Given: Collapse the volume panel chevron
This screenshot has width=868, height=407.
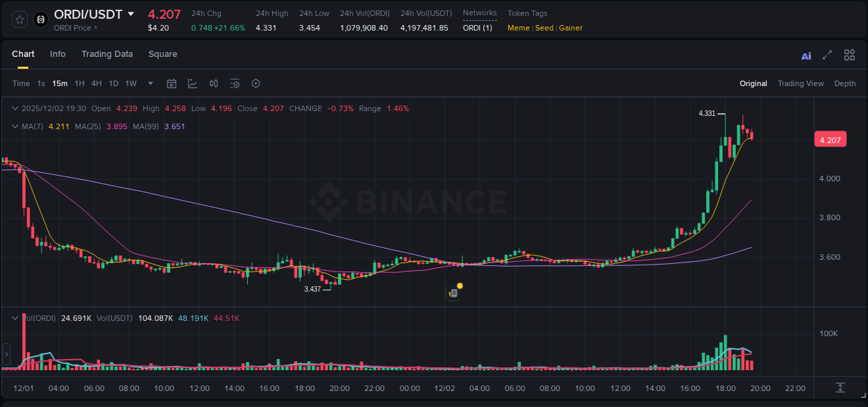Looking at the screenshot, I should (x=15, y=317).
